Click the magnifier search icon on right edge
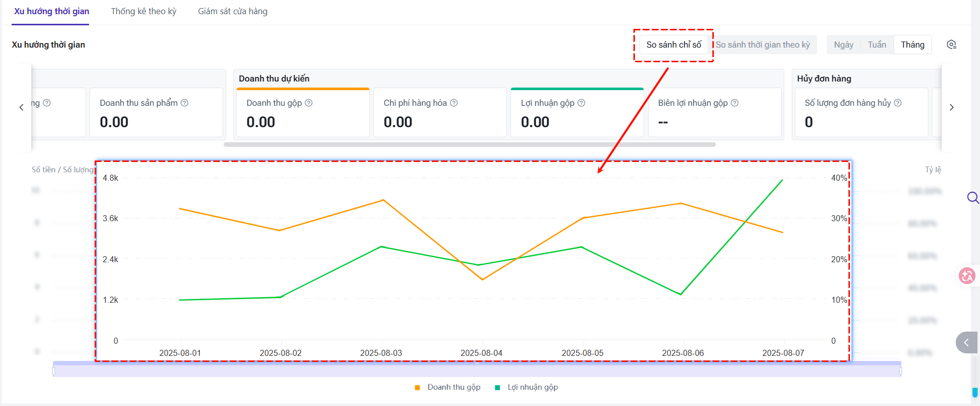This screenshot has height=406, width=980. (972, 197)
